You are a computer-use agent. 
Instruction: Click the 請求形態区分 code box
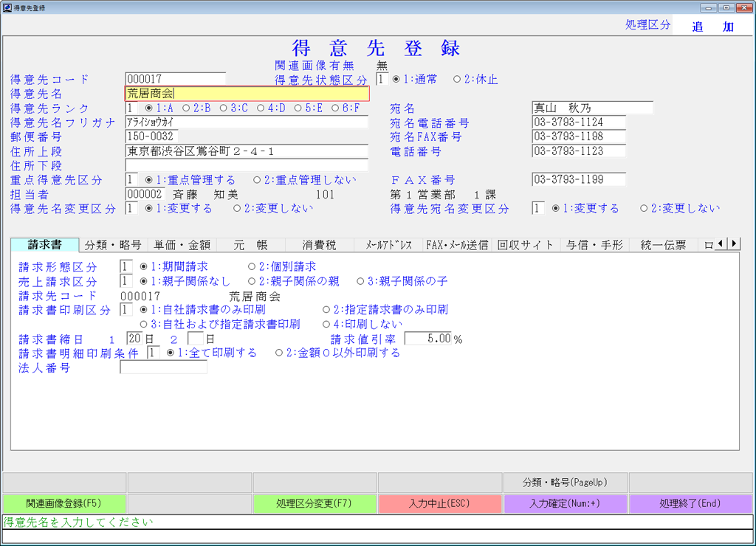coord(126,266)
